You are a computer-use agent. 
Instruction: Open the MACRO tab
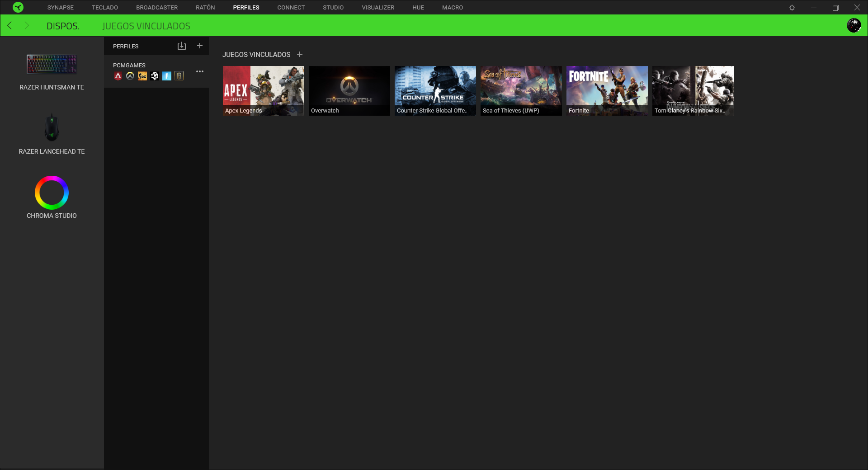pyautogui.click(x=453, y=8)
